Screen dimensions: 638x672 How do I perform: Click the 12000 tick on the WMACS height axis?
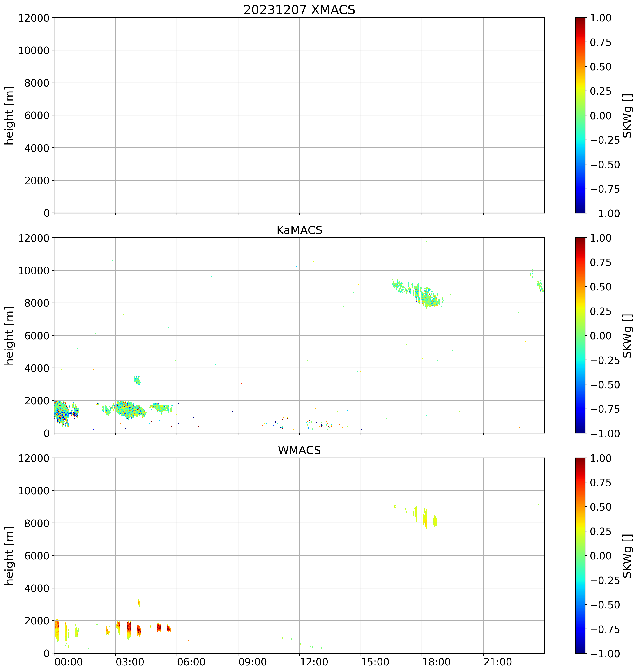[x=34, y=458]
